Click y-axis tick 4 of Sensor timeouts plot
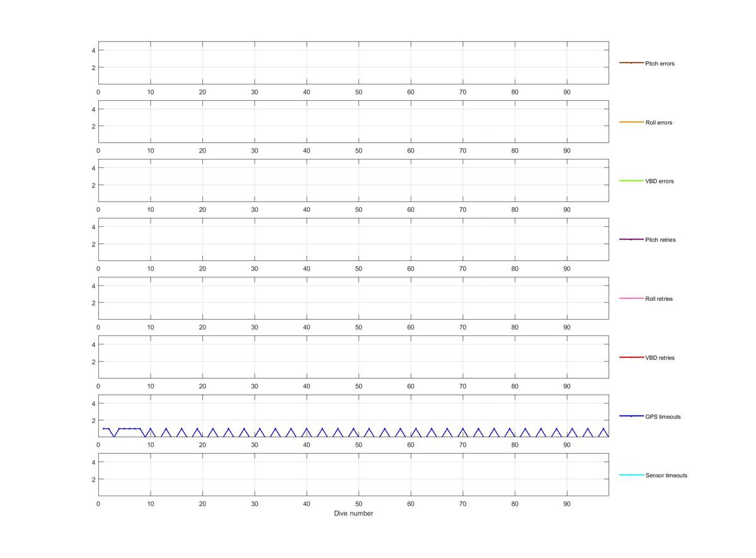 click(93, 462)
